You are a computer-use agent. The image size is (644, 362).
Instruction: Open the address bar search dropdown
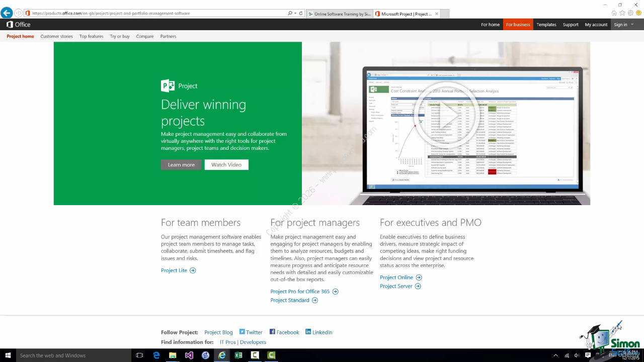[295, 14]
